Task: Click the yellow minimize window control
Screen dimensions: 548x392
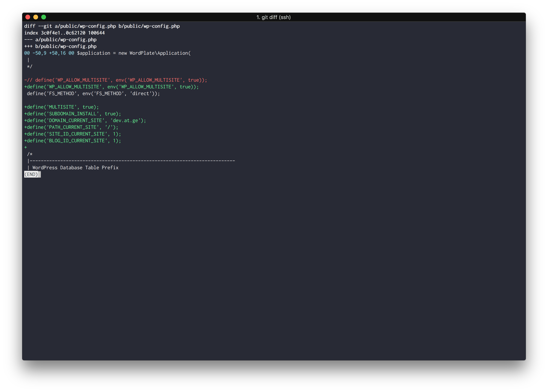Action: coord(36,17)
